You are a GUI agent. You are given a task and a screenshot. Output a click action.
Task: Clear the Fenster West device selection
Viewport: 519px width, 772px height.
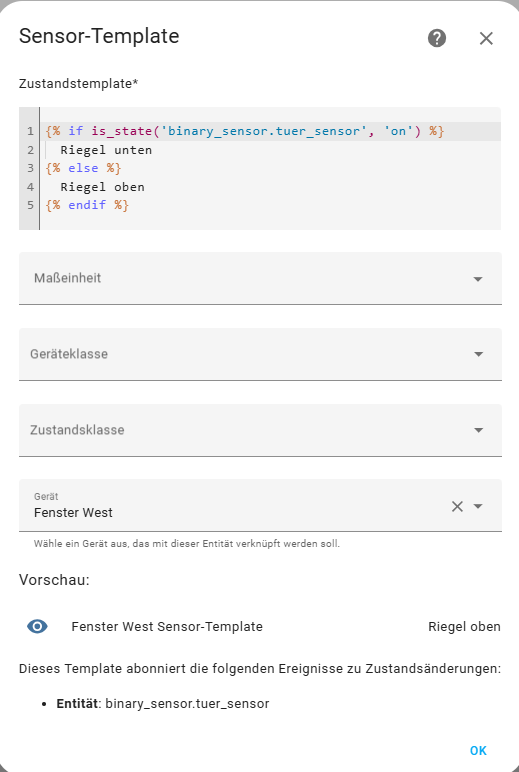[457, 506]
